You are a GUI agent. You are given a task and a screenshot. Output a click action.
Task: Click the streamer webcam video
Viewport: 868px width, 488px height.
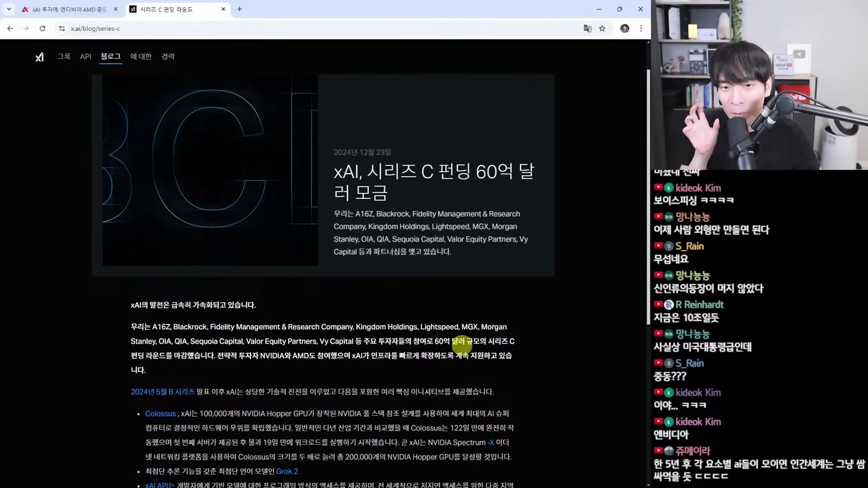click(x=759, y=85)
